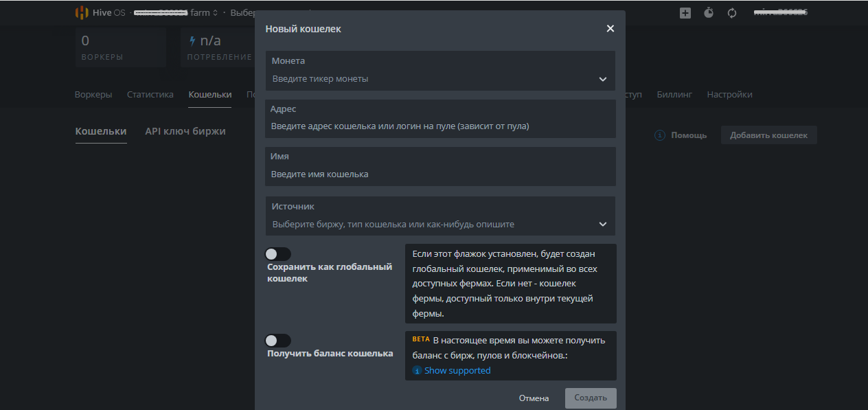Click the Создать button

pos(591,398)
